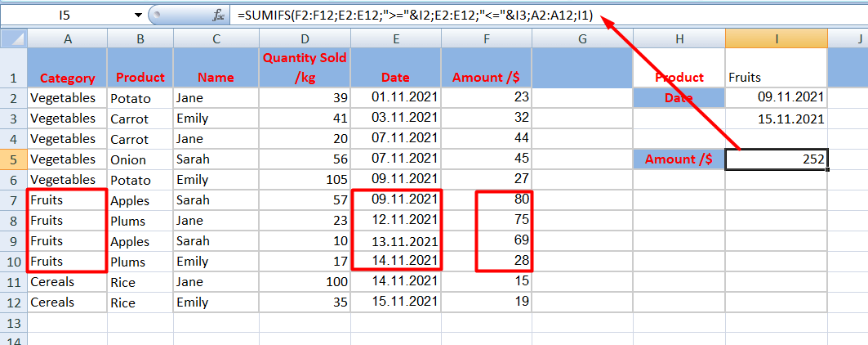
Task: Select row 12 header
Action: [12, 302]
